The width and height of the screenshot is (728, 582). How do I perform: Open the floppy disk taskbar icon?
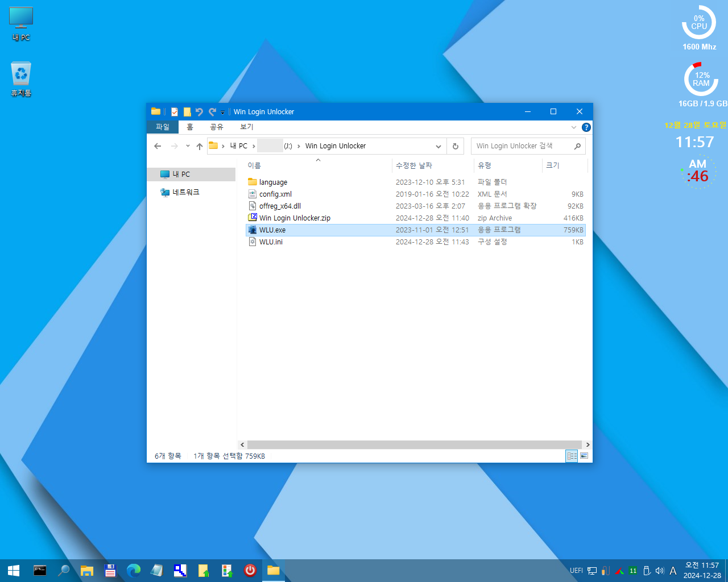point(110,571)
